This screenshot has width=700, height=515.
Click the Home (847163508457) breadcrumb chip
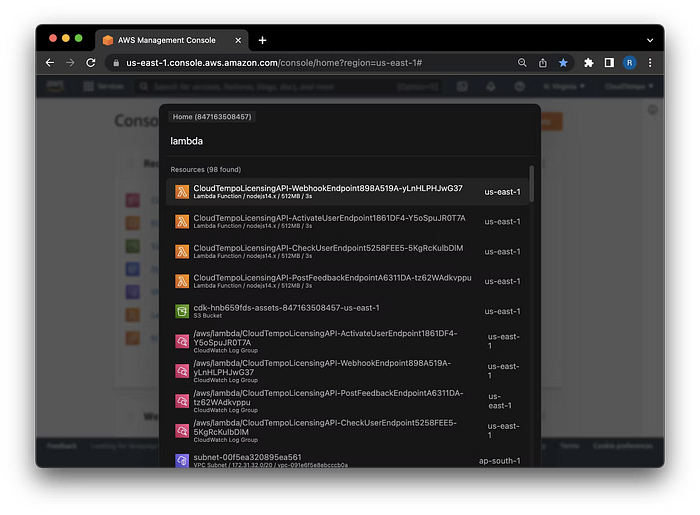(x=212, y=117)
